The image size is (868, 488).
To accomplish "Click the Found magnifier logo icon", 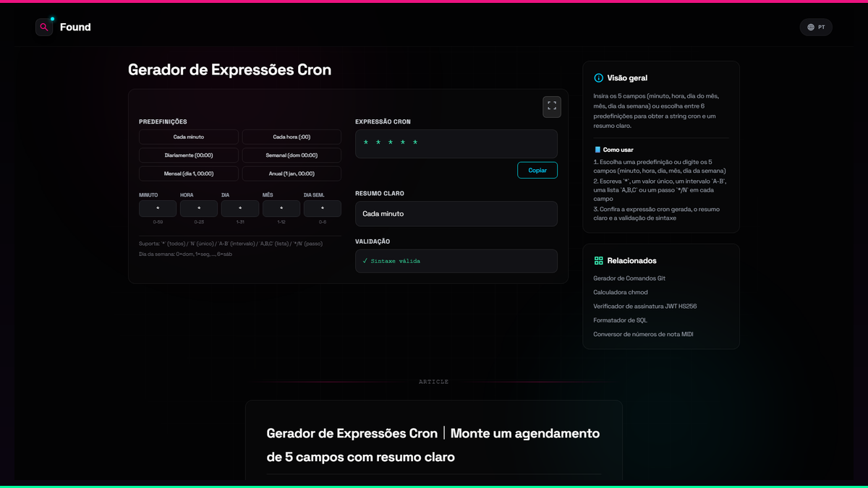I will (x=44, y=27).
